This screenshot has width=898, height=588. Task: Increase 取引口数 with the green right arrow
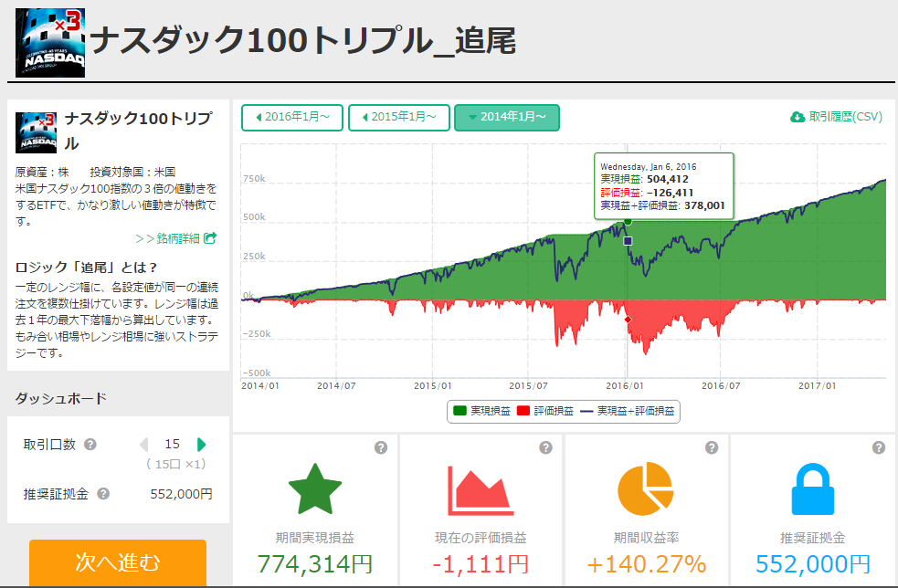point(201,445)
